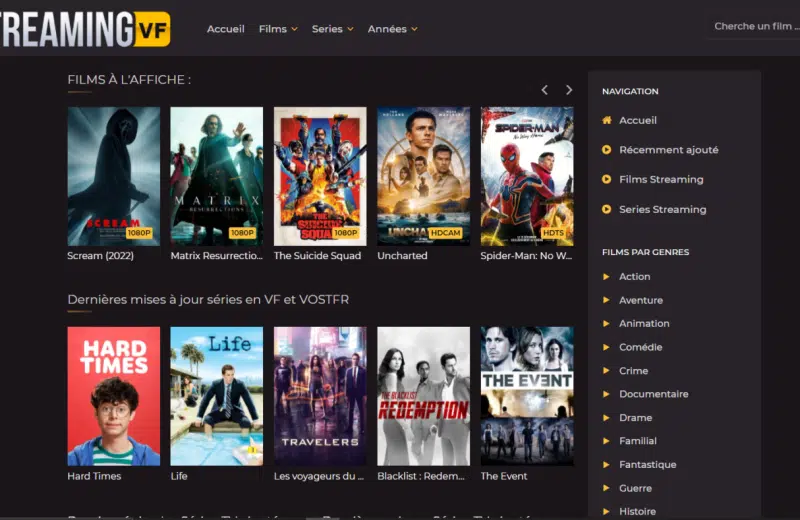Expand the Années dropdown in header
This screenshot has height=520, width=800.
[x=392, y=29]
